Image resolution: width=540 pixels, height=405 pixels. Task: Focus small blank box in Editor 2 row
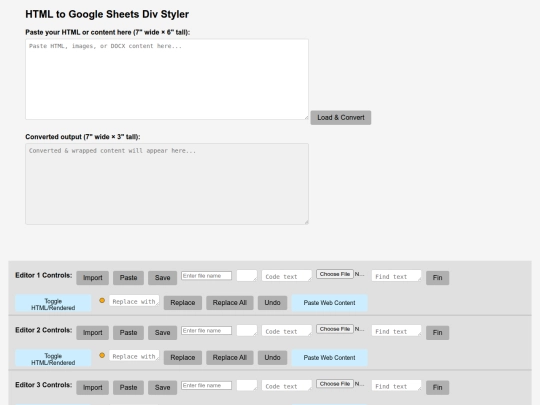coord(247,330)
